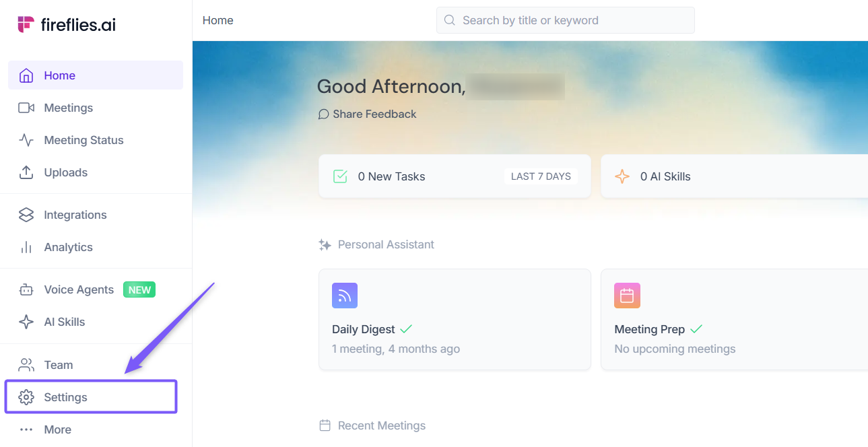Click the Good Afternoon greeting
This screenshot has height=447, width=868.
pyautogui.click(x=391, y=87)
